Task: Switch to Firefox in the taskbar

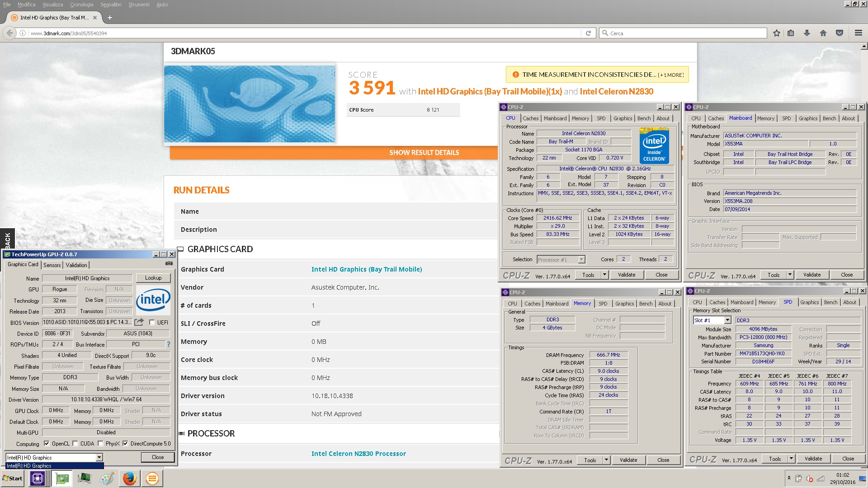Action: pyautogui.click(x=130, y=478)
